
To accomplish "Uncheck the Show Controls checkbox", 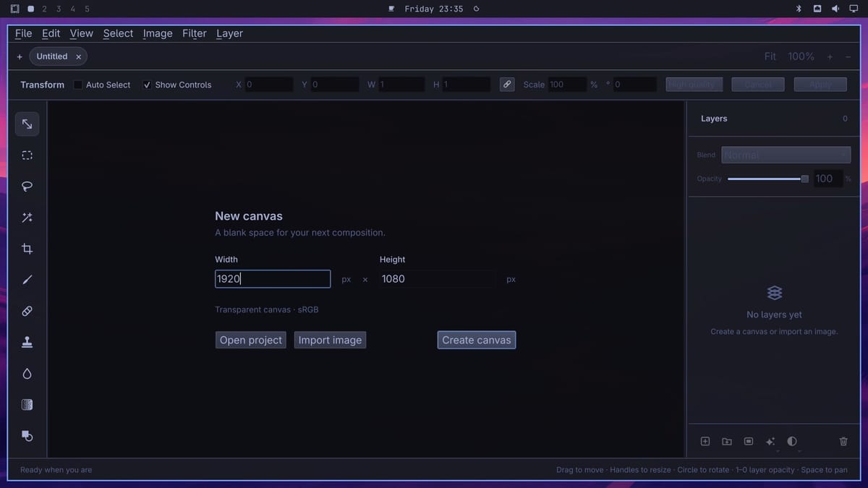I will click(x=148, y=85).
